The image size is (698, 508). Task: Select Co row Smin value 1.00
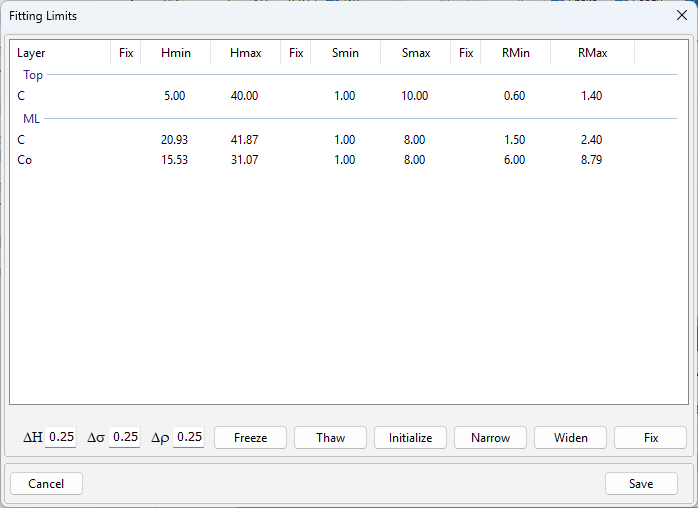coord(345,160)
